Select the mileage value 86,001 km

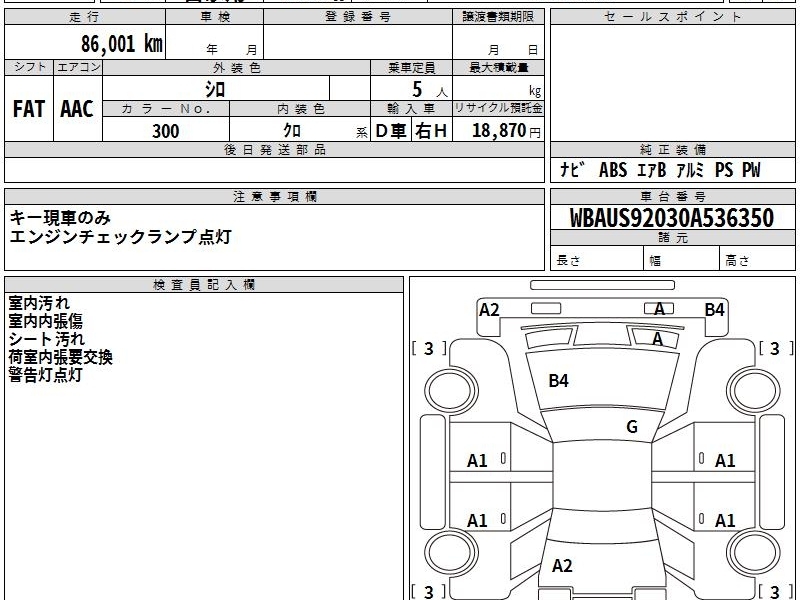[x=121, y=44]
